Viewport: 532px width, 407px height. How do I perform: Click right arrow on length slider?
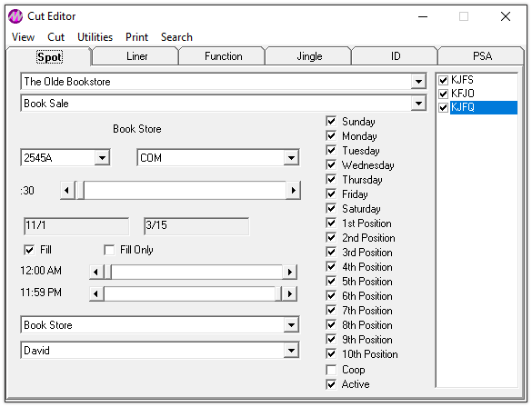click(x=294, y=191)
